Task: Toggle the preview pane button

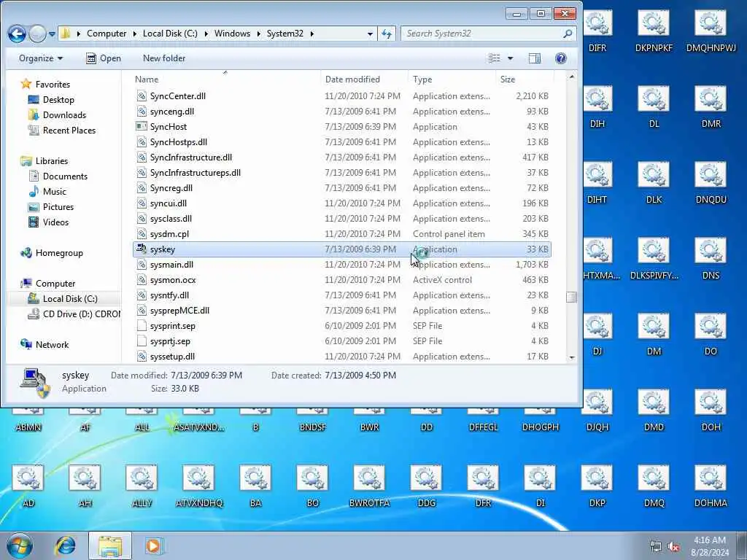Action: (535, 58)
